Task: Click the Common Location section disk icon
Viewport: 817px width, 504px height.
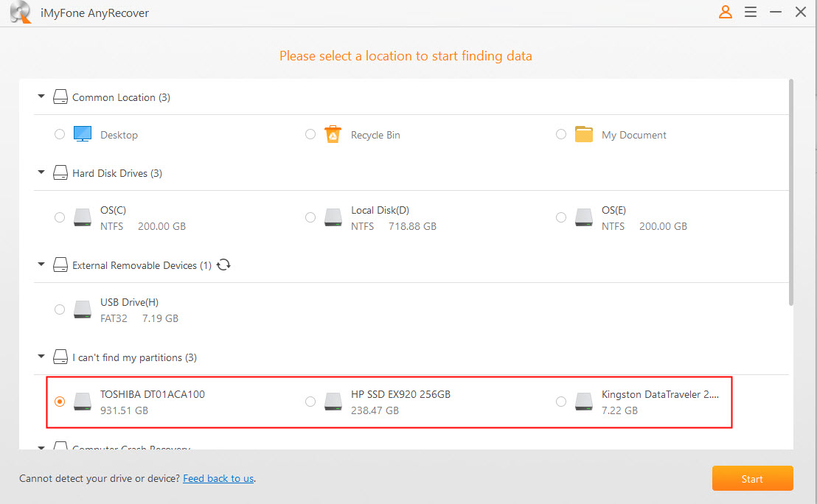Action: 60,97
